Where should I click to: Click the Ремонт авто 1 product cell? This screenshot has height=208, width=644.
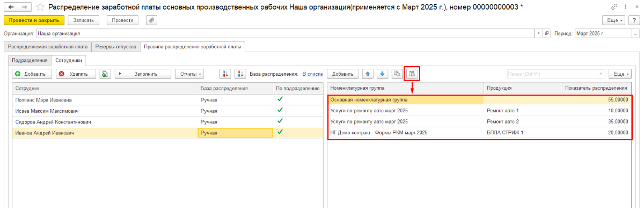point(522,110)
